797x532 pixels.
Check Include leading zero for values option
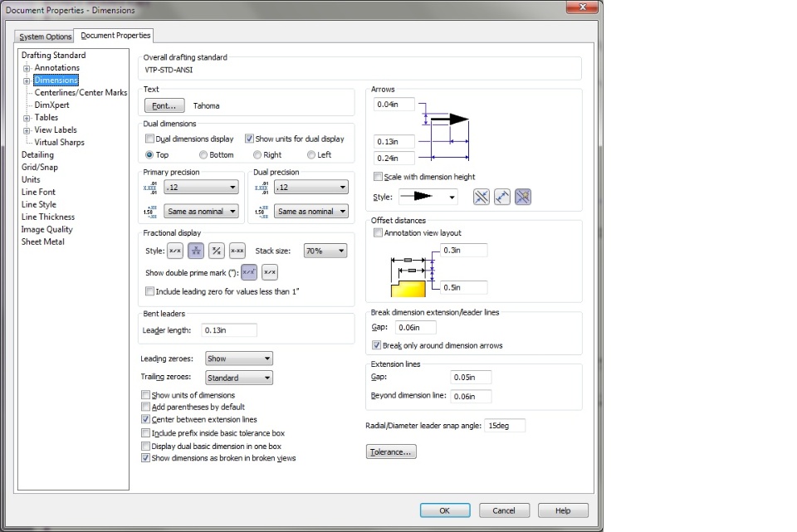tap(149, 291)
